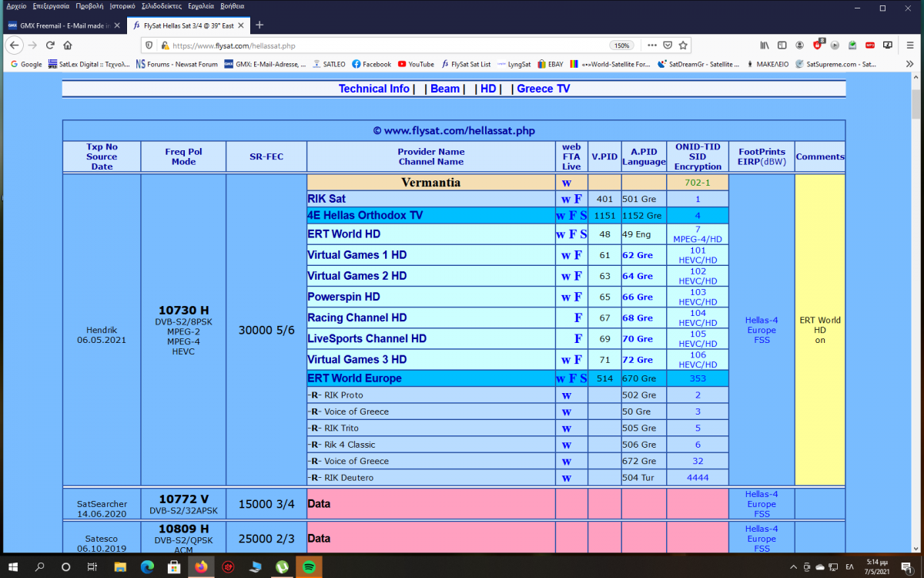This screenshot has height=578, width=924.
Task: Open page actions three-dot menu
Action: click(651, 45)
